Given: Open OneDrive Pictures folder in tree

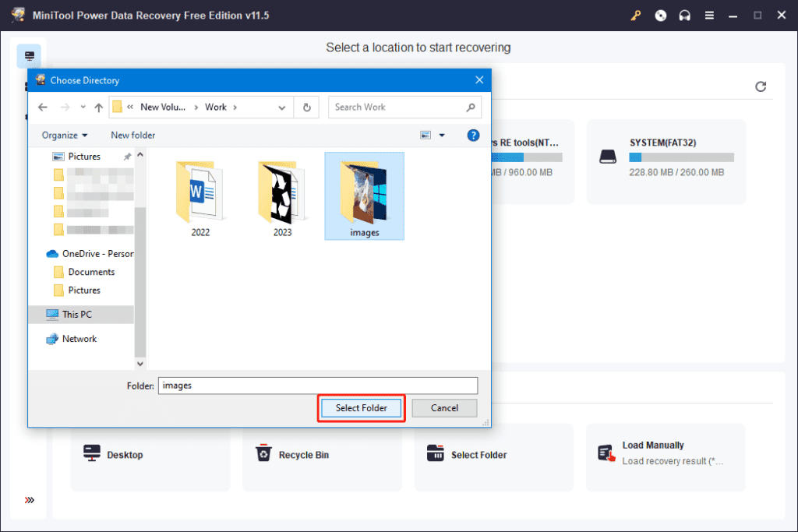Looking at the screenshot, I should 77,291.
